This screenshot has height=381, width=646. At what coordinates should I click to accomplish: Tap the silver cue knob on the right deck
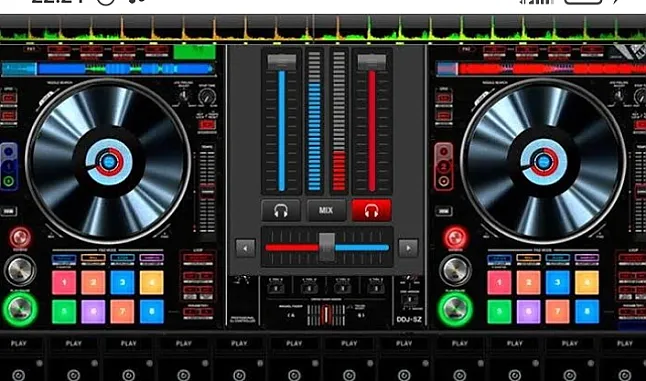click(455, 270)
